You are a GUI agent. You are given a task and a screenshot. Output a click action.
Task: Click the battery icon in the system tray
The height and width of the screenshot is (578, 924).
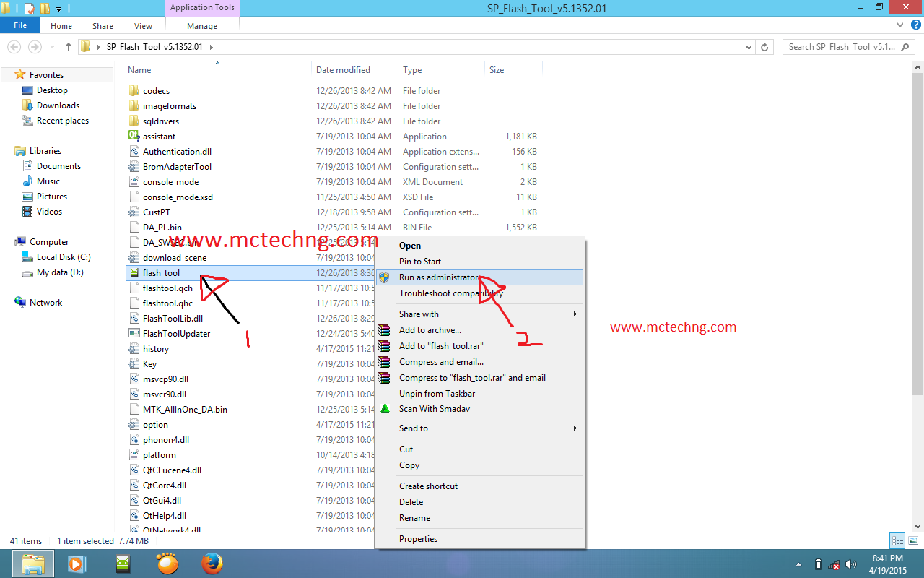818,564
